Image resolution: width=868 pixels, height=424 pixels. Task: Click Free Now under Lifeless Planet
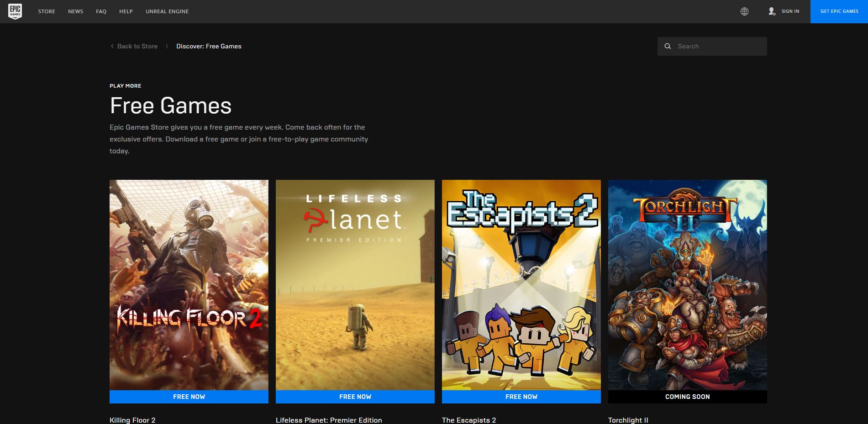(x=355, y=397)
